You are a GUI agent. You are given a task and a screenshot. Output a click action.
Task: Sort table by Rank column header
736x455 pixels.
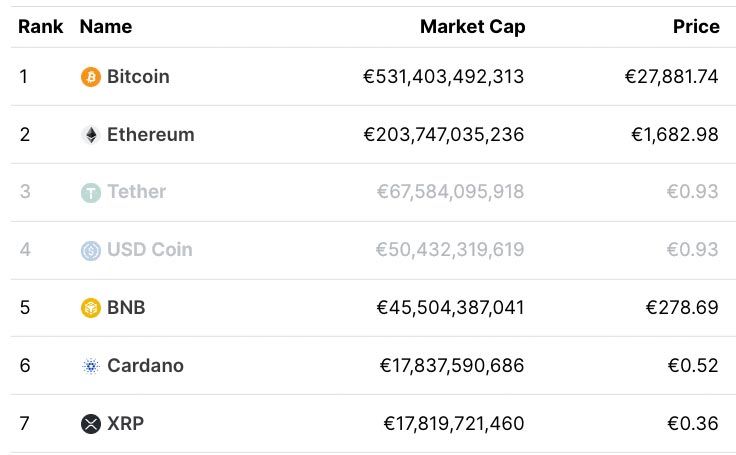point(41,27)
